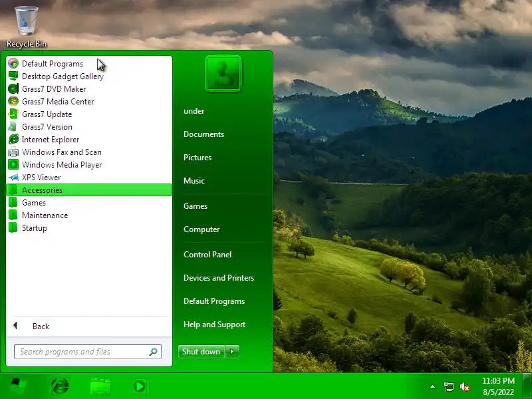Viewport: 532px width, 399px height.
Task: Click the Windows Media Player play icon in list
Action: click(x=13, y=164)
